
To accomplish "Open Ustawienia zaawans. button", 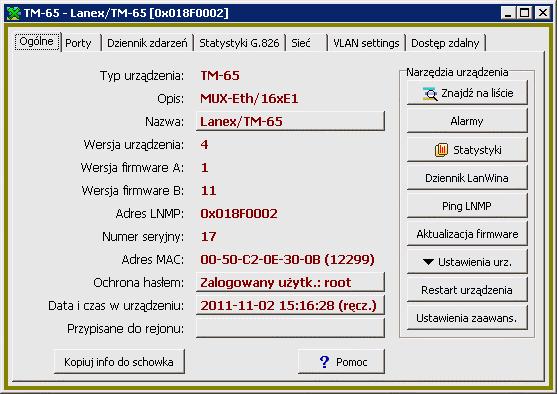I will [x=467, y=318].
